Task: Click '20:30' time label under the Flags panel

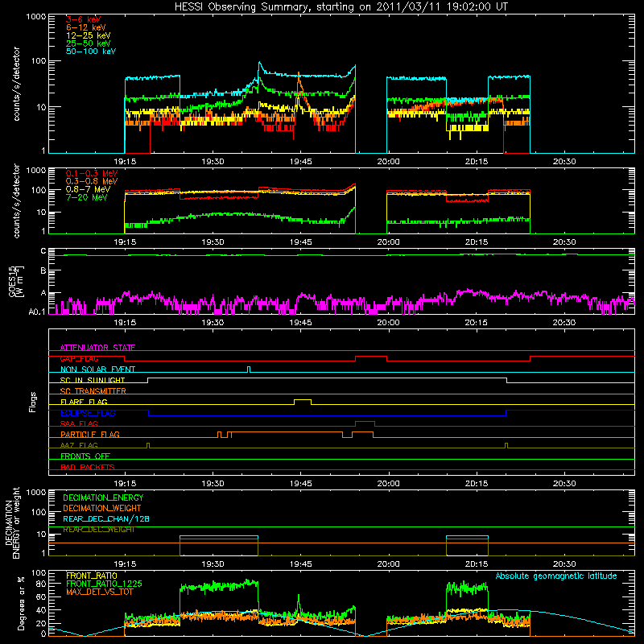Action: point(564,484)
